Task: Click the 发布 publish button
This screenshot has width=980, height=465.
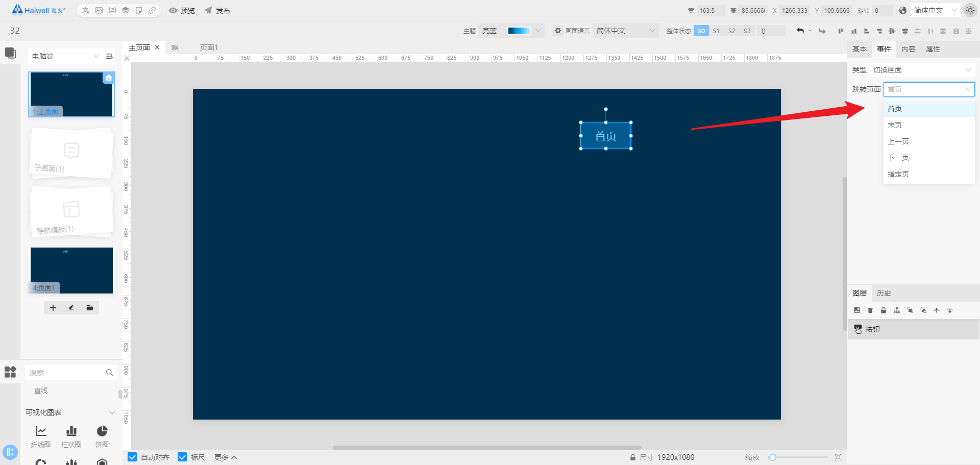Action: coord(217,10)
